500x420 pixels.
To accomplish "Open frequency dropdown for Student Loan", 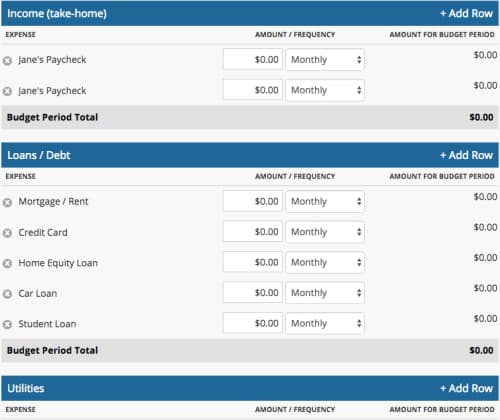I will click(x=325, y=323).
